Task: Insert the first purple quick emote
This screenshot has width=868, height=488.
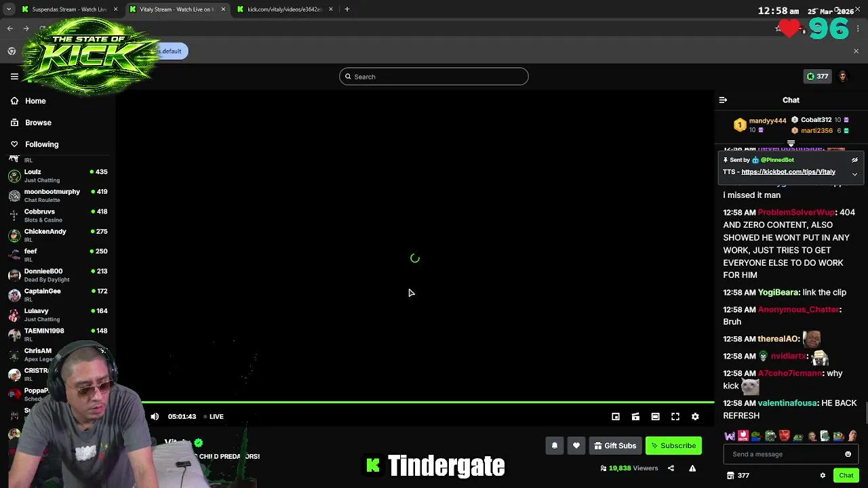Action: 730,436
